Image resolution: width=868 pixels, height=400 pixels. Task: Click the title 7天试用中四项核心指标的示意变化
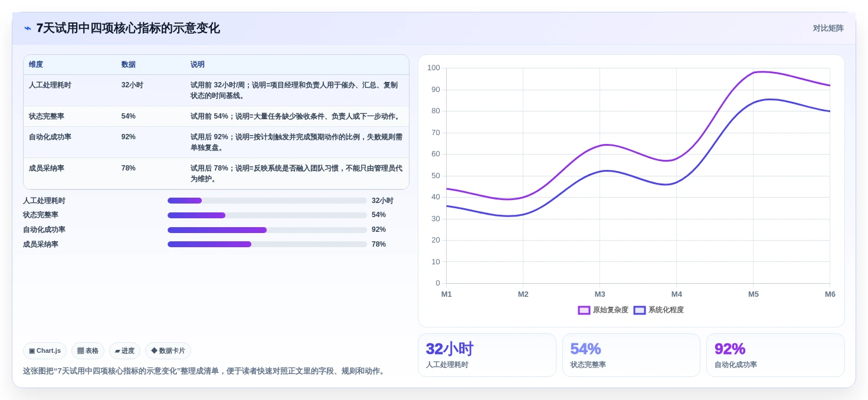point(128,28)
